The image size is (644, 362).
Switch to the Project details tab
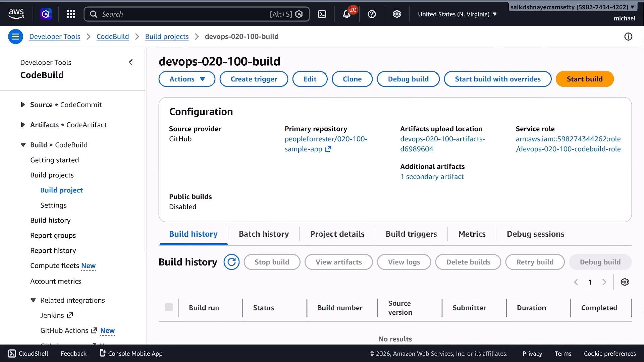[337, 234]
